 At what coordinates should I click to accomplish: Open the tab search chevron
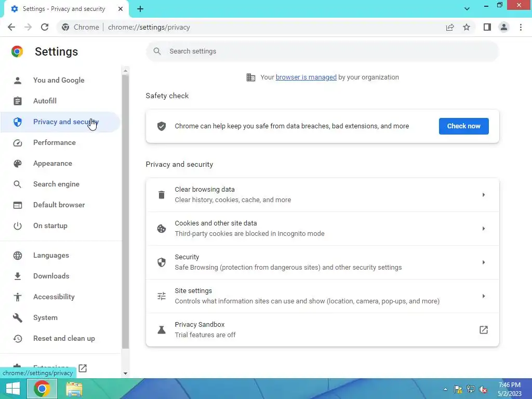(467, 9)
